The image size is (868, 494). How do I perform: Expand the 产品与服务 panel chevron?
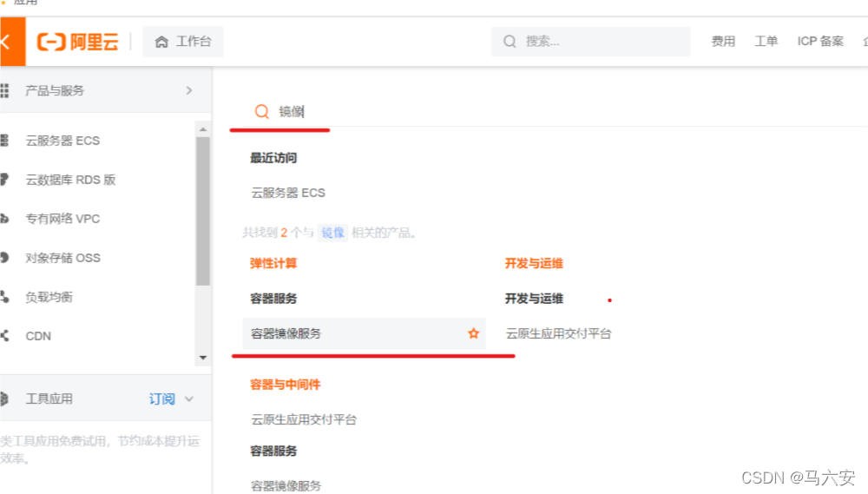189,90
